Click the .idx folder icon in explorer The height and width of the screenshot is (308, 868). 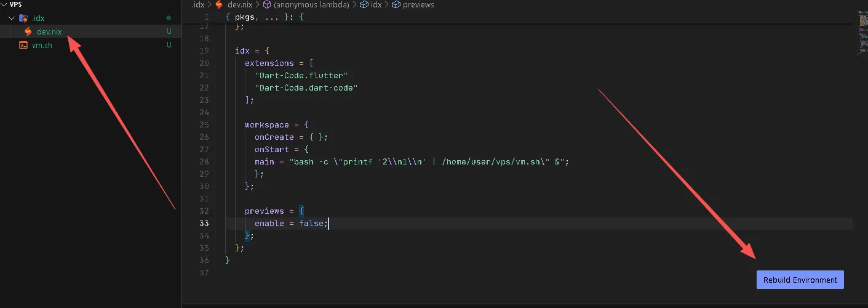pyautogui.click(x=23, y=18)
